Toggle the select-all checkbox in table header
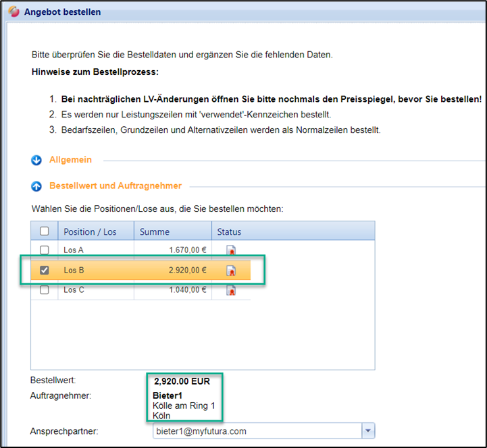This screenshot has height=448, width=487. (x=45, y=231)
